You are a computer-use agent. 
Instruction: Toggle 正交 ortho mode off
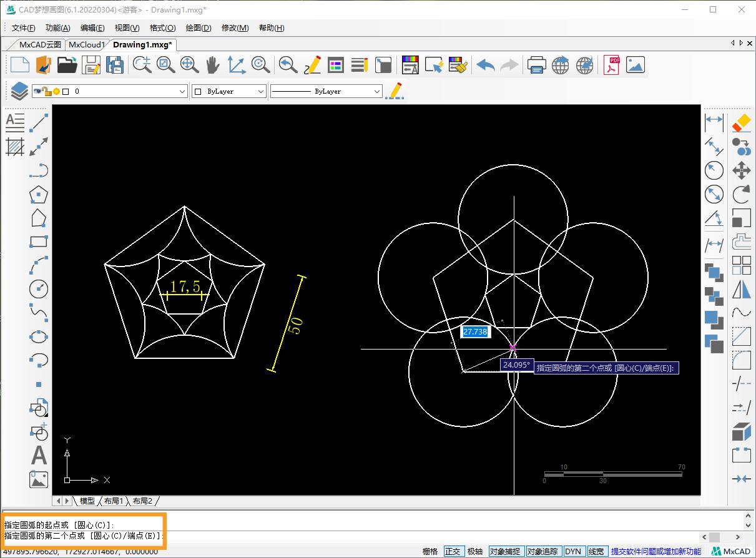pyautogui.click(x=453, y=551)
